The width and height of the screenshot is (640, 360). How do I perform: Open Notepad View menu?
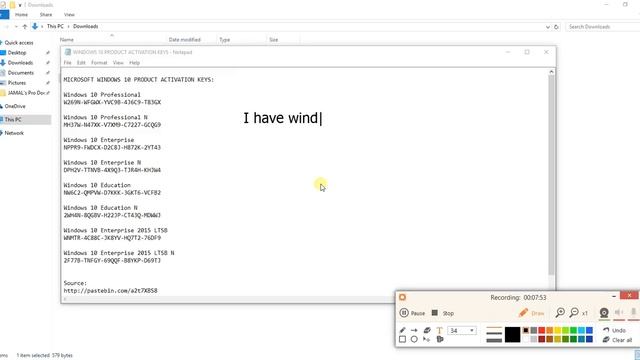click(118, 63)
